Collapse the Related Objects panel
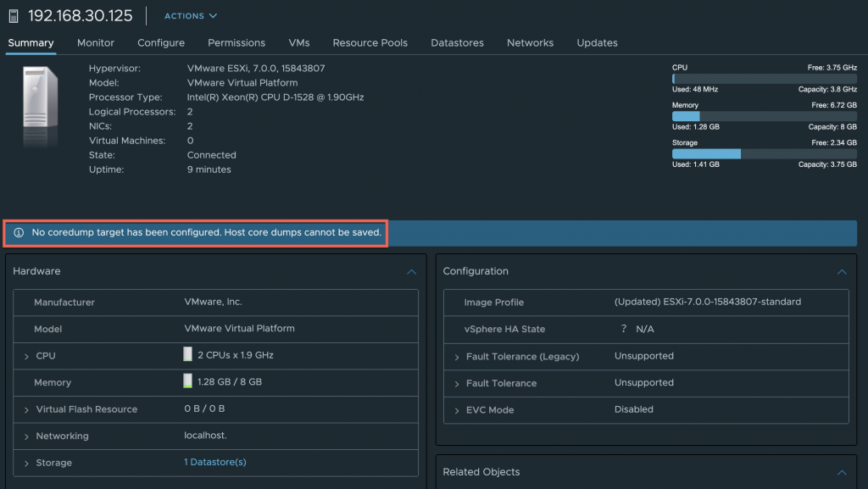This screenshot has height=489, width=868. point(841,473)
